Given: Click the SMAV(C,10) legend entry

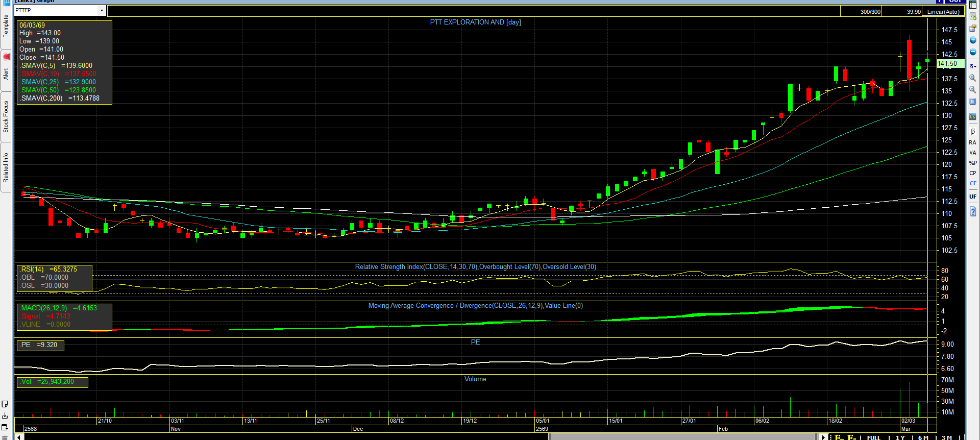Looking at the screenshot, I should 58,74.
